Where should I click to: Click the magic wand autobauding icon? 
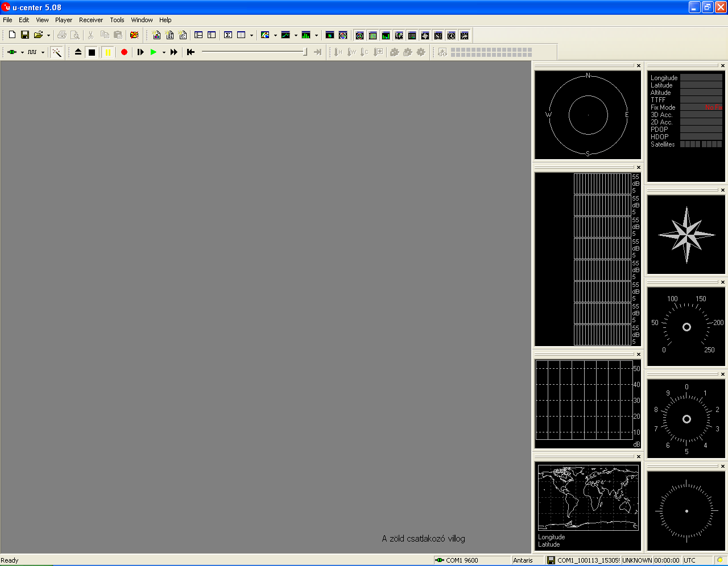[x=56, y=52]
